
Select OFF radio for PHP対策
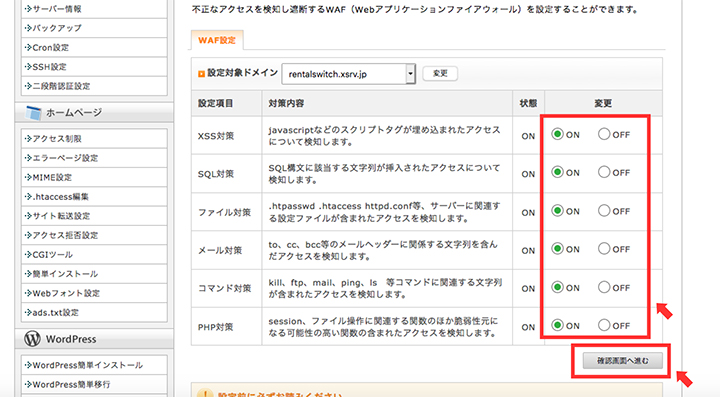[x=604, y=325]
